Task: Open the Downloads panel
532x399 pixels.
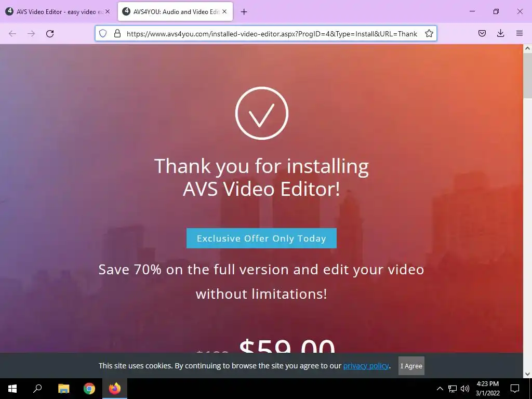Action: pyautogui.click(x=500, y=33)
